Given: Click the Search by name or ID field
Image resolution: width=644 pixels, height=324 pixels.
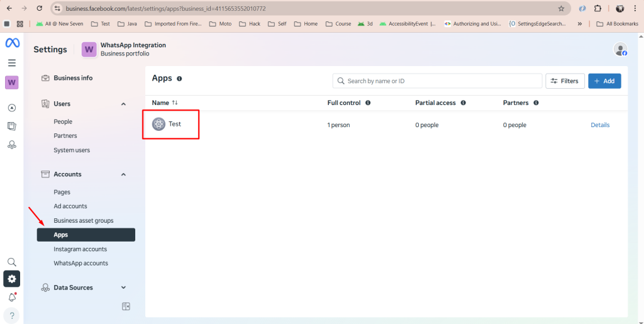Looking at the screenshot, I should pos(440,81).
